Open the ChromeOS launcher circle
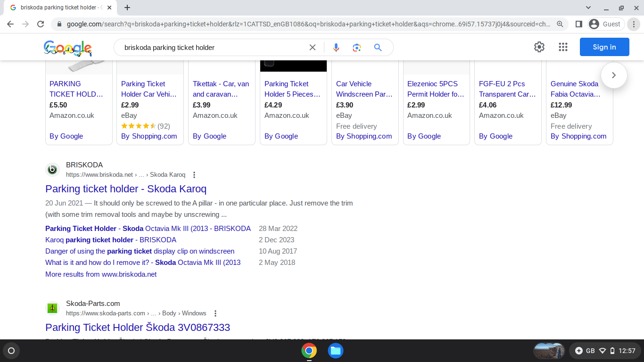Viewport: 644px width, 362px height. click(11, 351)
